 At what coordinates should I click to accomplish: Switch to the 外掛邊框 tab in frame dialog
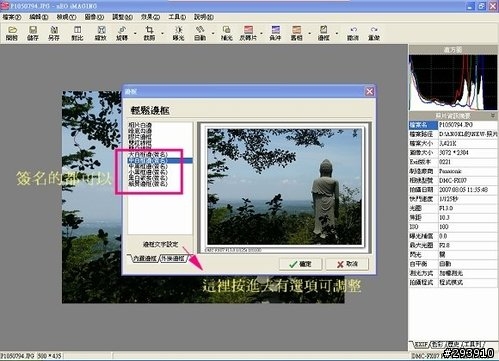173,258
